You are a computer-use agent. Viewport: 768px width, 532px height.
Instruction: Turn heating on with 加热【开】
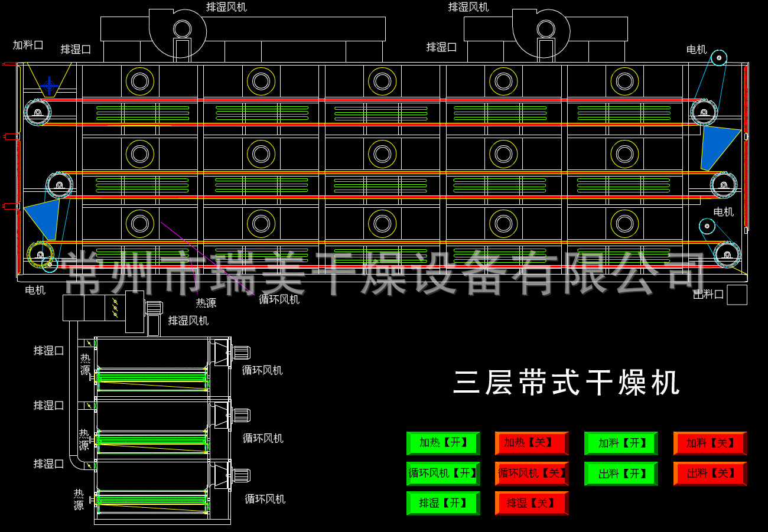(x=442, y=443)
